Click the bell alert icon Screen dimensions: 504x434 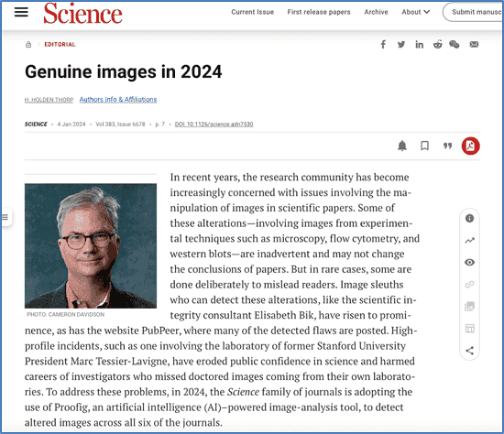402,146
